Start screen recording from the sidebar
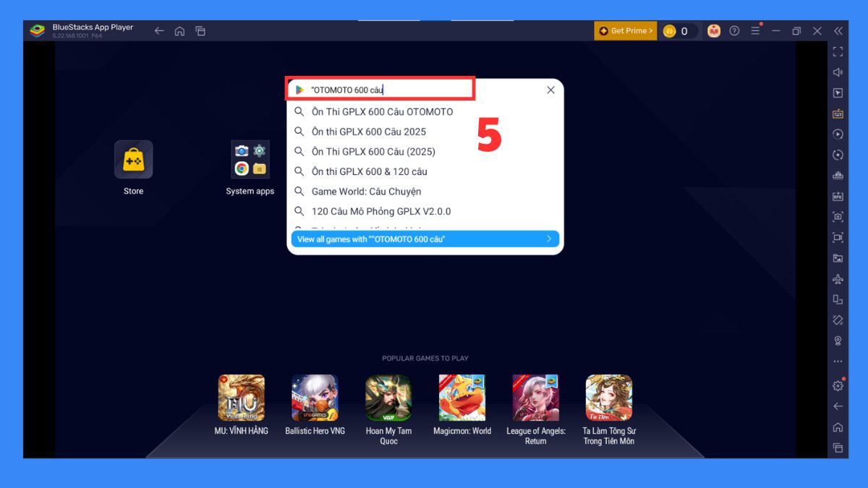This screenshot has width=868, height=488. tap(838, 237)
